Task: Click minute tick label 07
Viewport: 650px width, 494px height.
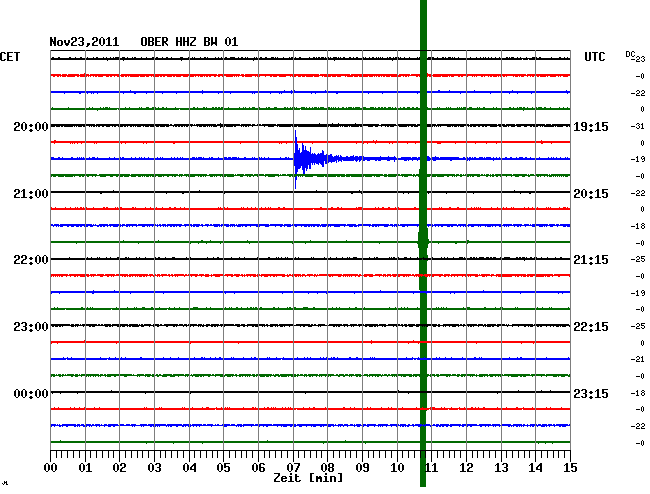Action: (x=293, y=468)
